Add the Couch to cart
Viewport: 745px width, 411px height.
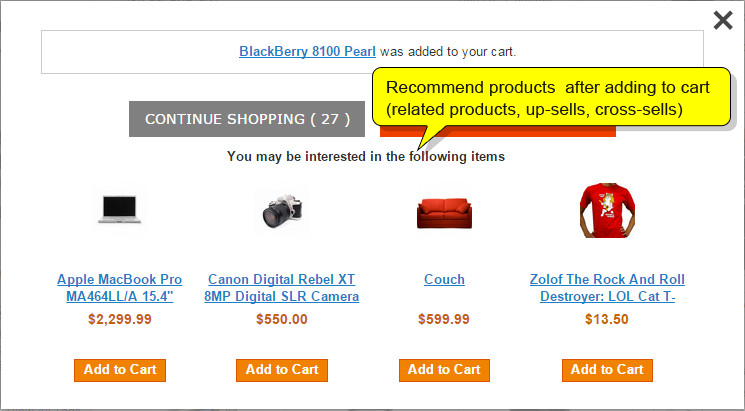tap(444, 370)
